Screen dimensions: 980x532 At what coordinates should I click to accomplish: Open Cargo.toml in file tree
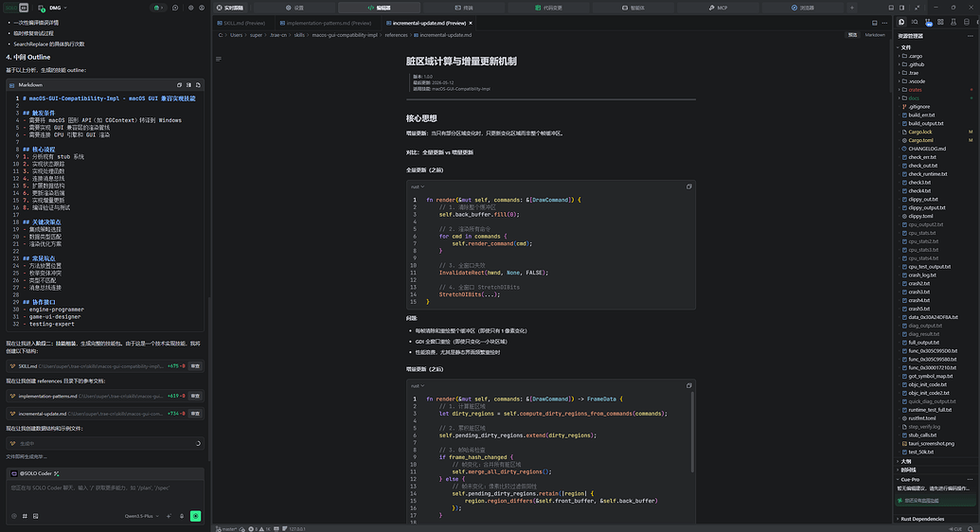(x=935, y=141)
